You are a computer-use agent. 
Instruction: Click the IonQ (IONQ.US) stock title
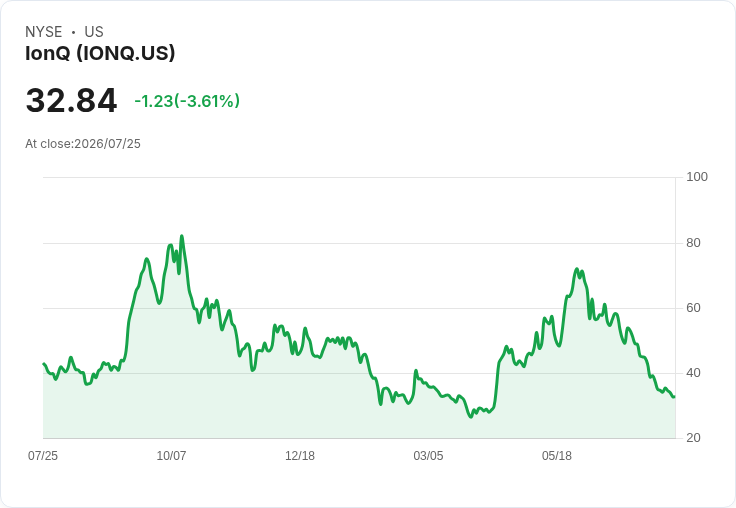click(x=100, y=53)
